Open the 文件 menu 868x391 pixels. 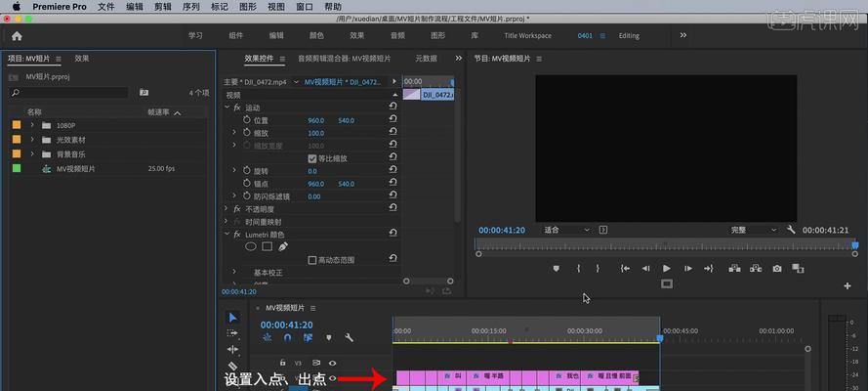coord(105,7)
